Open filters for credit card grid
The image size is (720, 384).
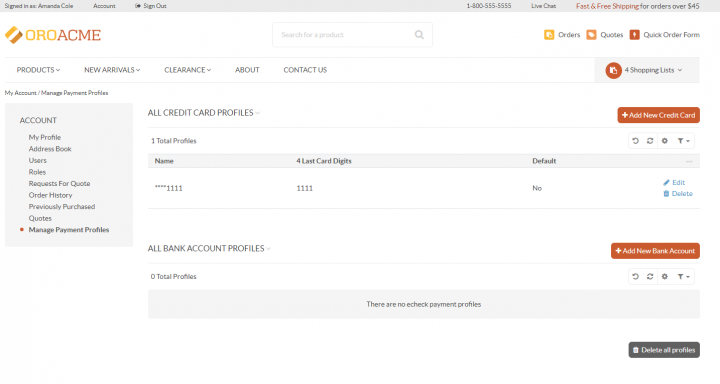click(683, 141)
